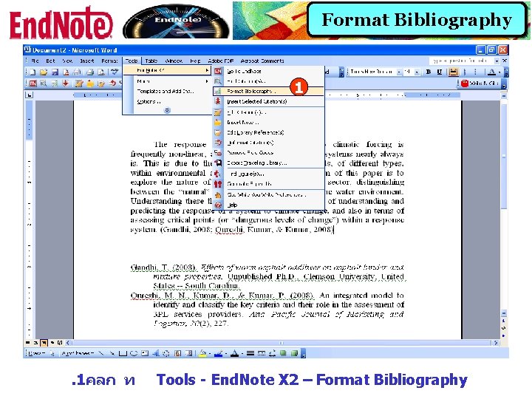Open the Adobe PDF menu

[x=220, y=61]
